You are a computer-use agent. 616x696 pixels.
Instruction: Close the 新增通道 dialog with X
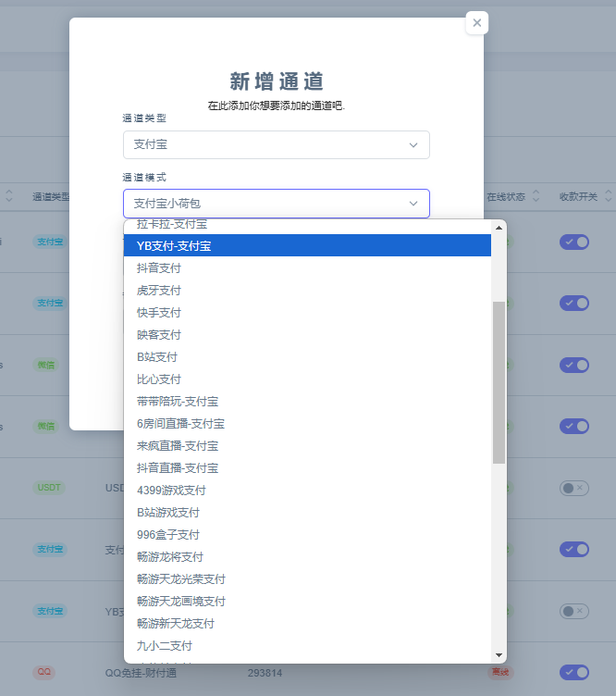pos(476,22)
